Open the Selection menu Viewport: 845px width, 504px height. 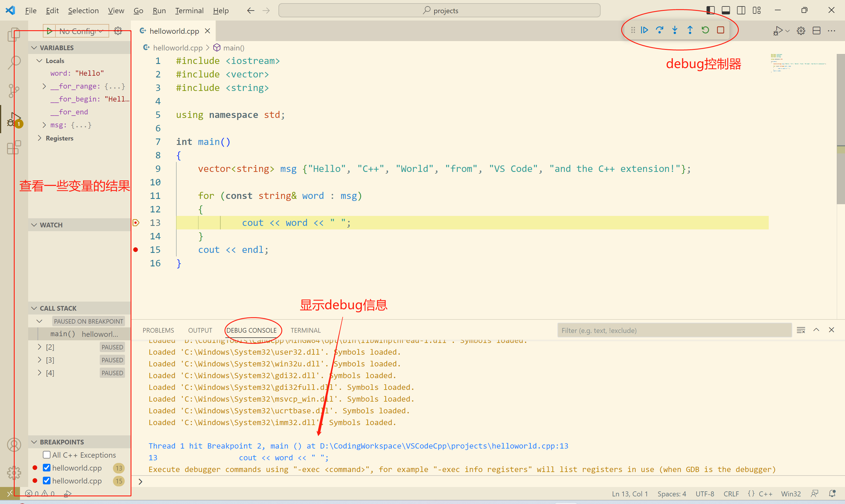click(x=83, y=11)
